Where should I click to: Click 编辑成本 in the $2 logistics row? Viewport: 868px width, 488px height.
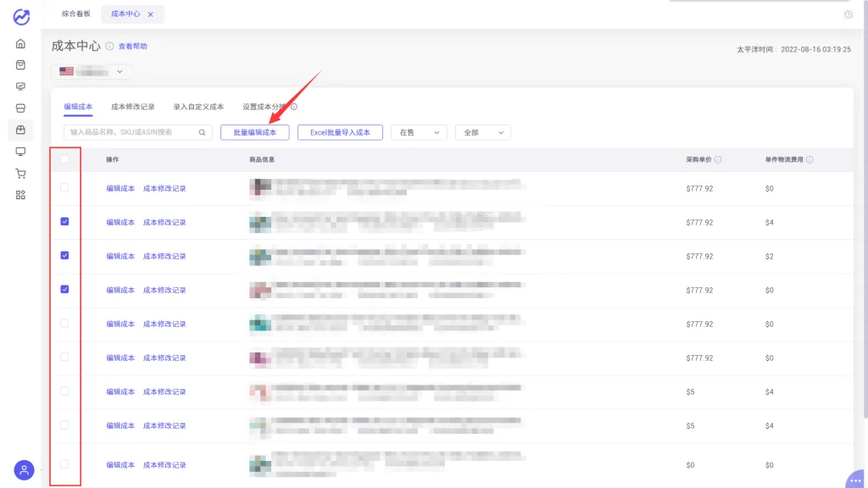click(120, 256)
